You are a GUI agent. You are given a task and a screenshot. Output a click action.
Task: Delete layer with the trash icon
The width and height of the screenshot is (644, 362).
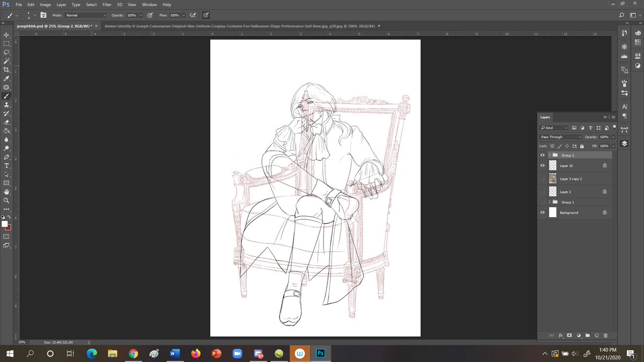[605, 335]
